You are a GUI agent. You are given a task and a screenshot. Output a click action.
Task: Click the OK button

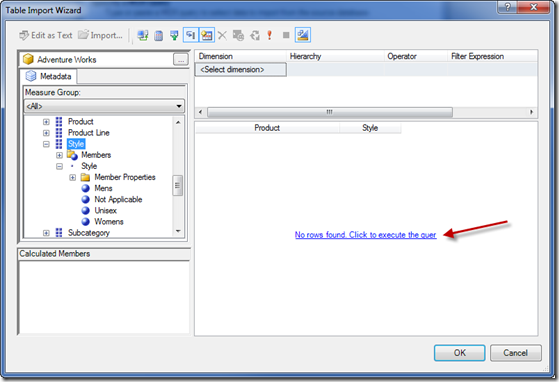point(459,353)
